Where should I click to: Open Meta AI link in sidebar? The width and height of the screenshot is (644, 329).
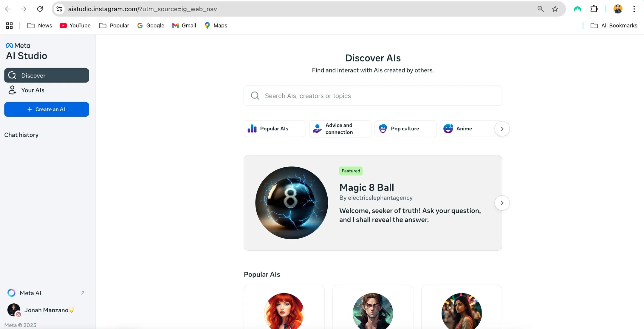(47, 293)
